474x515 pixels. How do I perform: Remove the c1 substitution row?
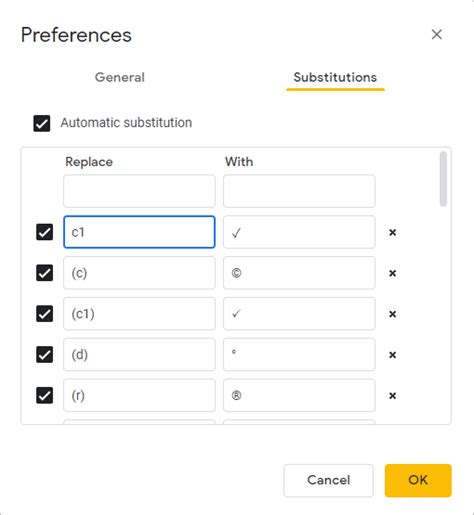coord(392,232)
